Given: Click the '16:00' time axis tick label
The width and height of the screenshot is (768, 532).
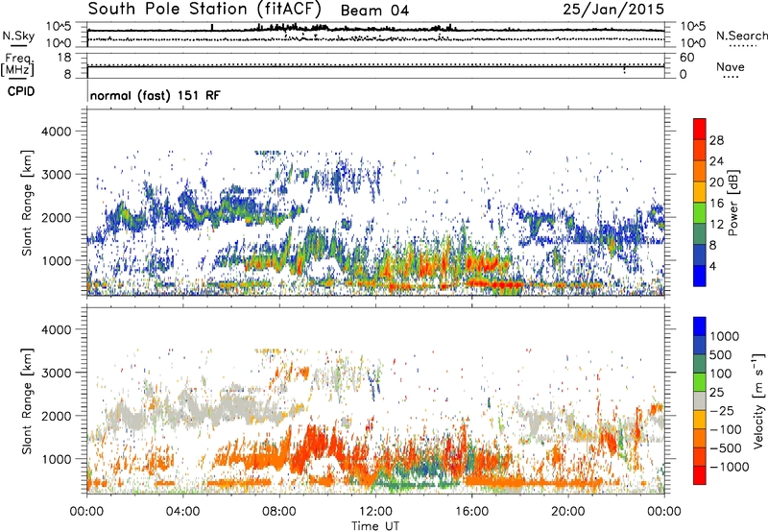Looking at the screenshot, I should [x=472, y=512].
